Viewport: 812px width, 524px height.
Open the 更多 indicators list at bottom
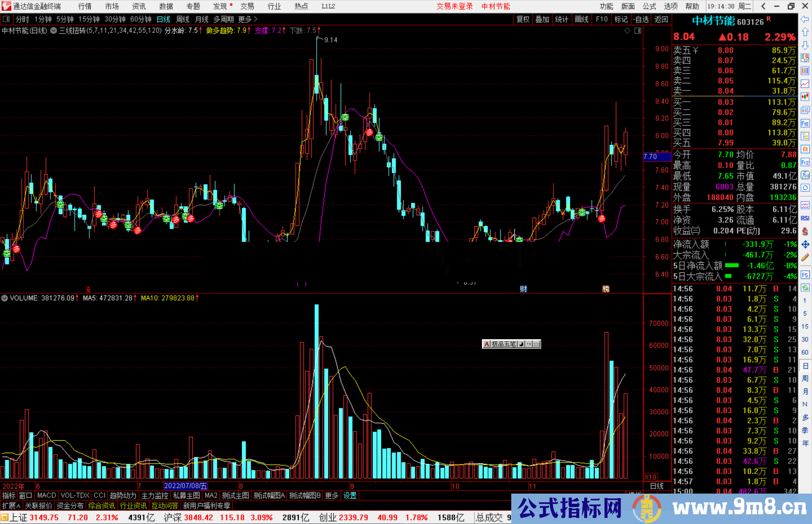332,495
